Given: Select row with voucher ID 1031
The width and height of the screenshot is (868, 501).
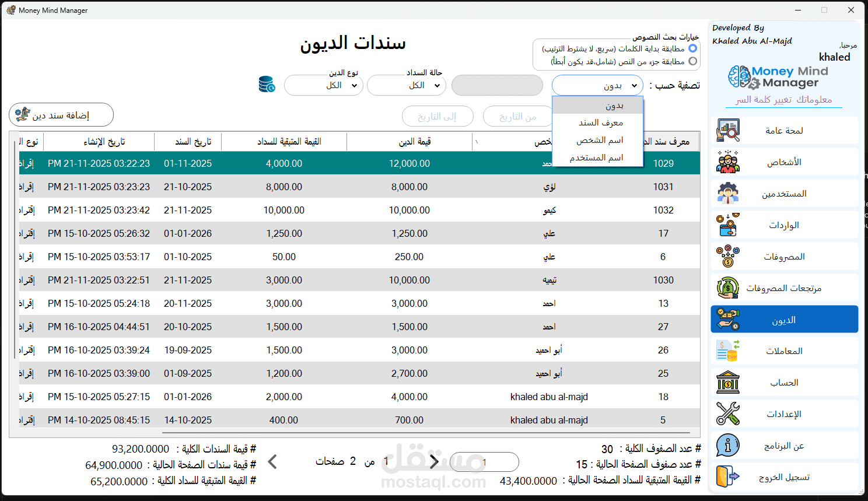Looking at the screenshot, I should [x=359, y=187].
